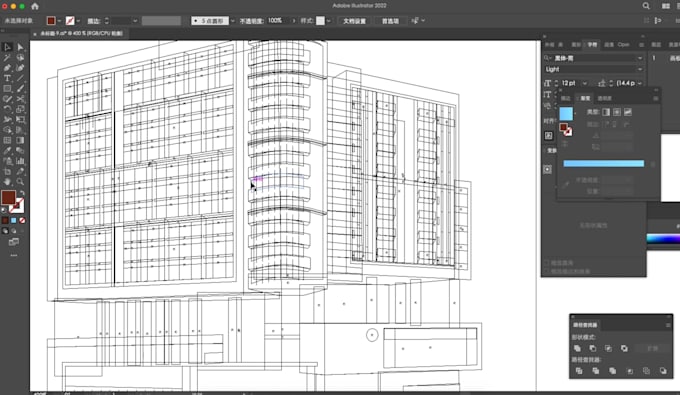The width and height of the screenshot is (680, 395).
Task: Click the Document Setup button
Action: click(x=354, y=21)
